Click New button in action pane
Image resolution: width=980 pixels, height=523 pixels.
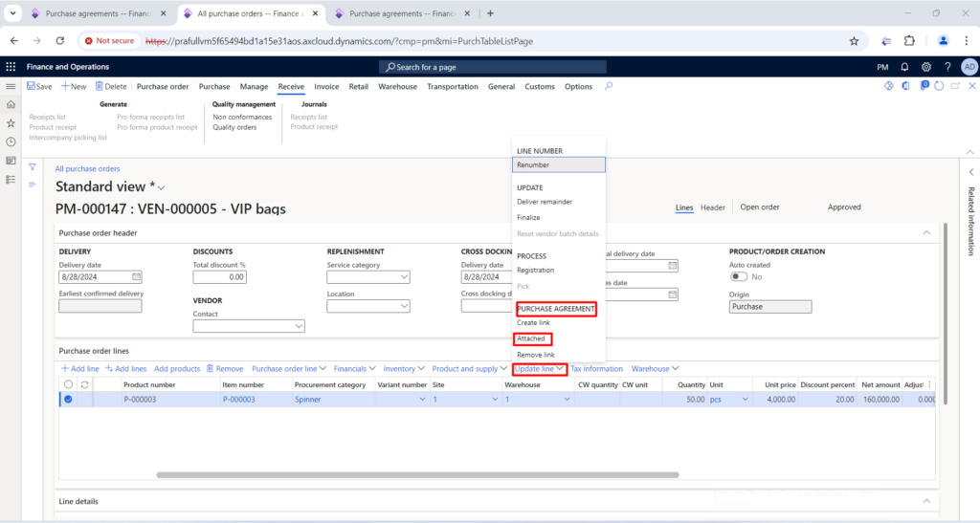tap(73, 87)
